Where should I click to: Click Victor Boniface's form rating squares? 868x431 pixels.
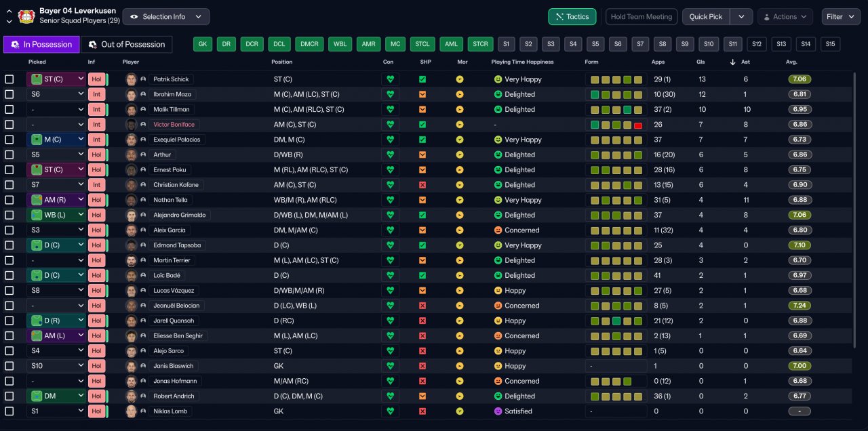click(616, 125)
